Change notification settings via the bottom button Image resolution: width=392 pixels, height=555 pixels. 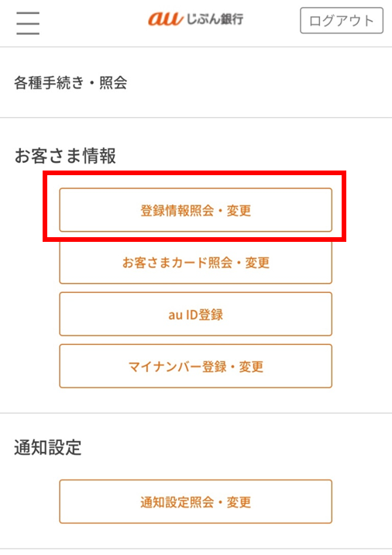click(x=196, y=502)
